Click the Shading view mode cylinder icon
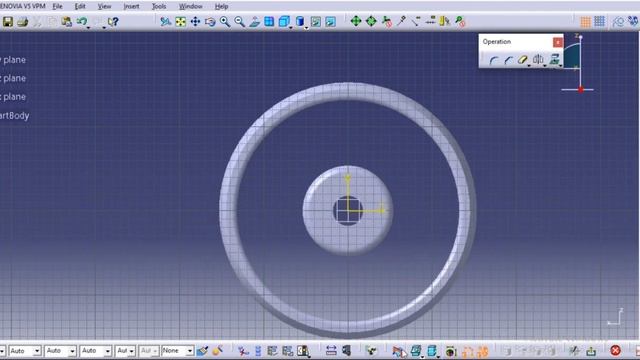The width and height of the screenshot is (640, 360). click(x=300, y=22)
